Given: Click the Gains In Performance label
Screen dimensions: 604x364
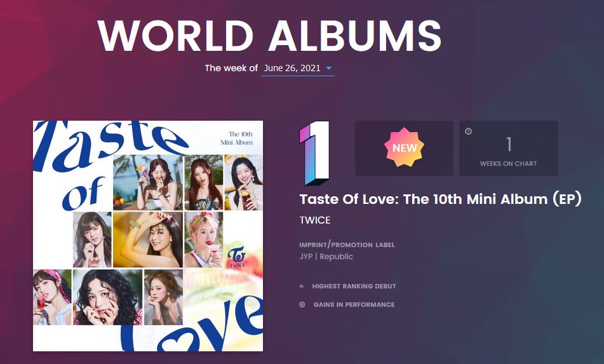Looking at the screenshot, I should point(354,305).
